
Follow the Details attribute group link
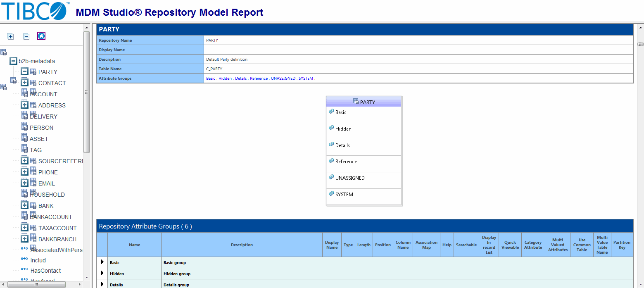click(x=241, y=78)
